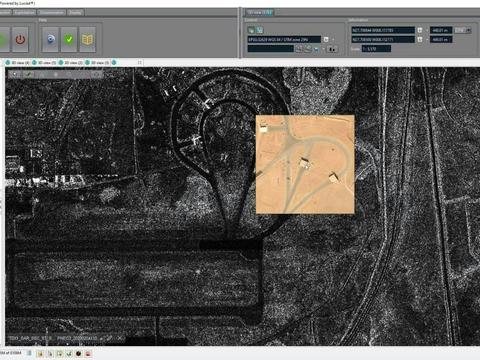Open the unit dropdown next to distance field

463,30
